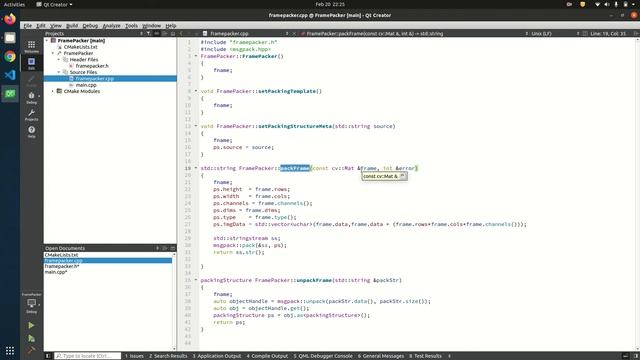640x360 pixels.
Task: Close the Open Documents panel
Action: (173, 248)
